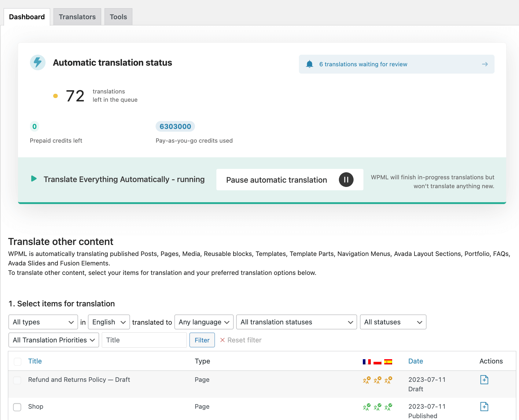Click the Filter button
Screen dimensions: 519x420
click(x=202, y=340)
